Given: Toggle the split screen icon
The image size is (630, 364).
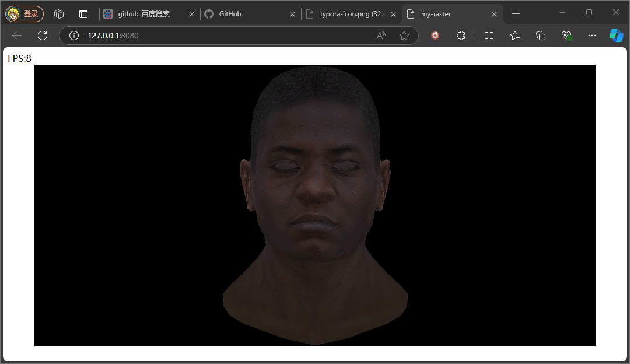Looking at the screenshot, I should click(489, 36).
